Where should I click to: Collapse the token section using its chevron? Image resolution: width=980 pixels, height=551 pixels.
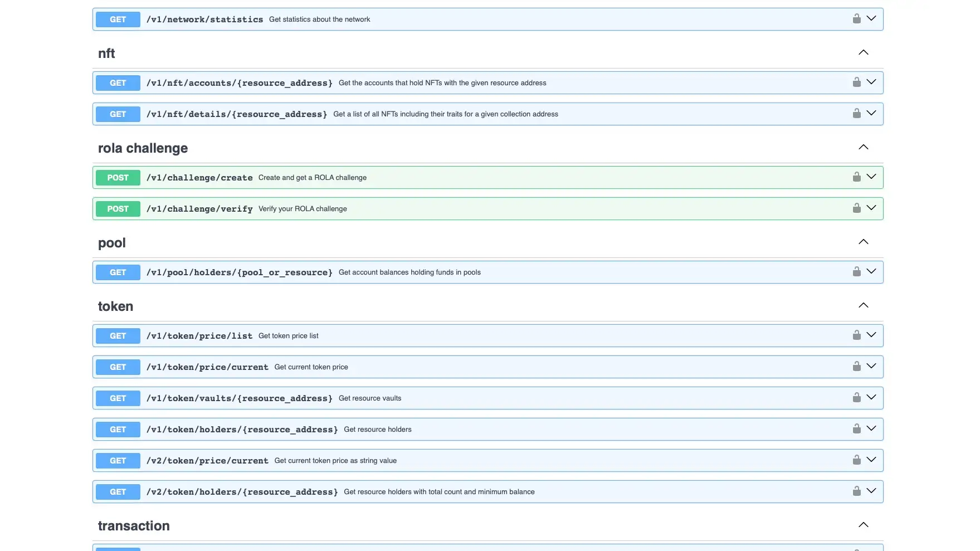[863, 306]
